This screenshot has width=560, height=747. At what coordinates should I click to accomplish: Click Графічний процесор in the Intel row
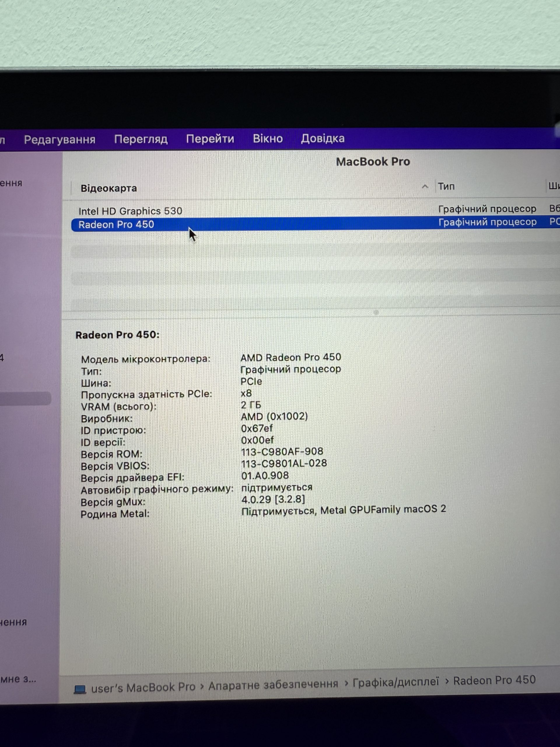487,209
